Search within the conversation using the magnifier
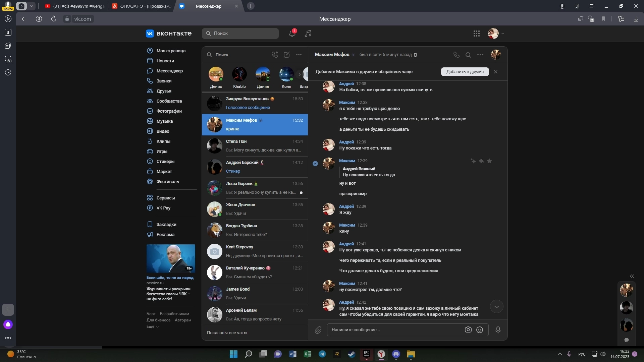 (468, 55)
